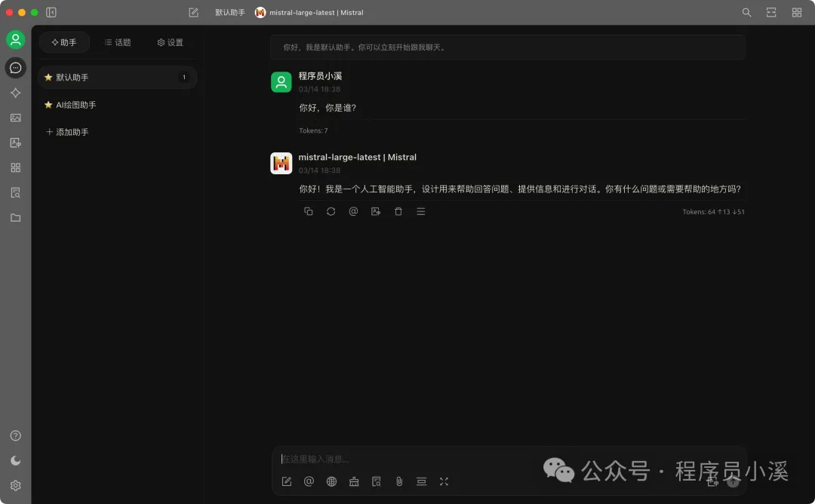The width and height of the screenshot is (815, 504).
Task: Switch to the 话题 tab
Action: (118, 42)
